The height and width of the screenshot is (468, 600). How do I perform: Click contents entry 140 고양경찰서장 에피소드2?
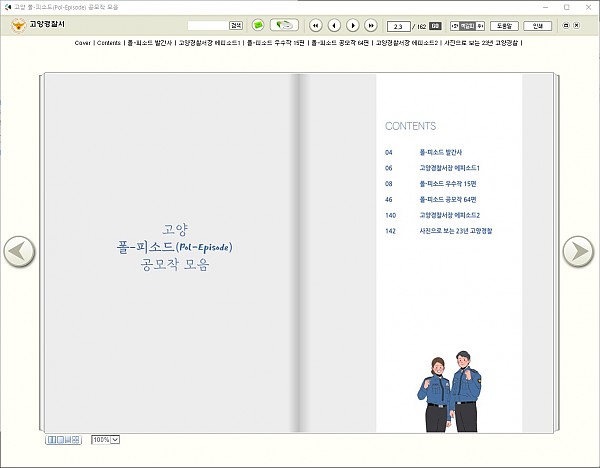pyautogui.click(x=432, y=215)
